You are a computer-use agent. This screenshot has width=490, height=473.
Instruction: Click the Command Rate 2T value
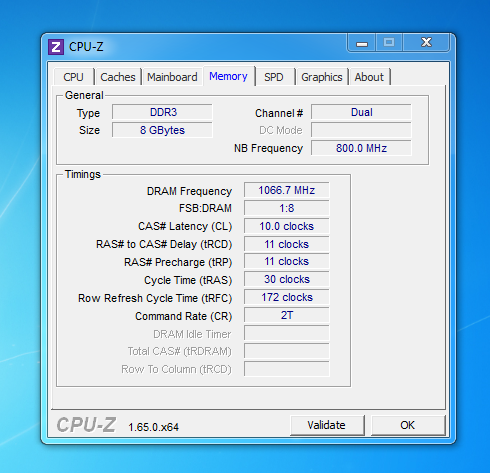(x=287, y=315)
